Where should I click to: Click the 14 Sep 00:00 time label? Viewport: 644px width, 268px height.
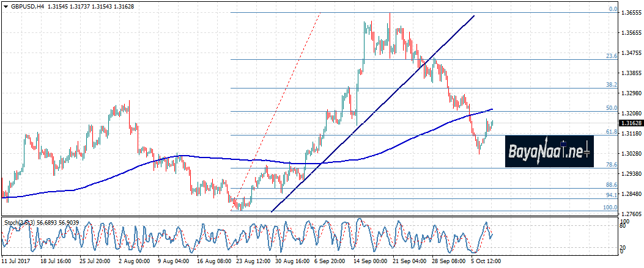pyautogui.click(x=371, y=261)
